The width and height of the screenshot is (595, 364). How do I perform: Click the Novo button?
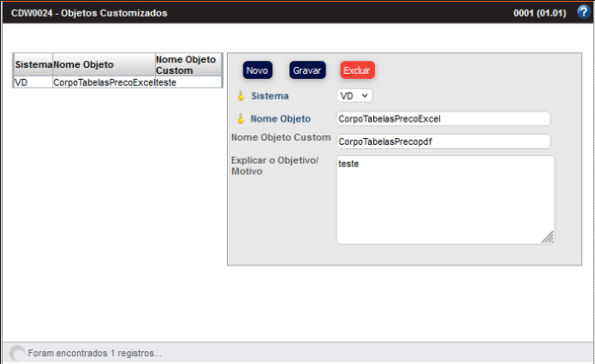click(x=258, y=70)
